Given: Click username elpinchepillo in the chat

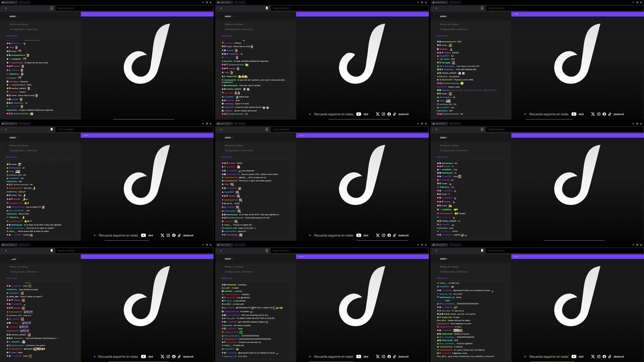Looking at the screenshot, I should pos(17,63).
